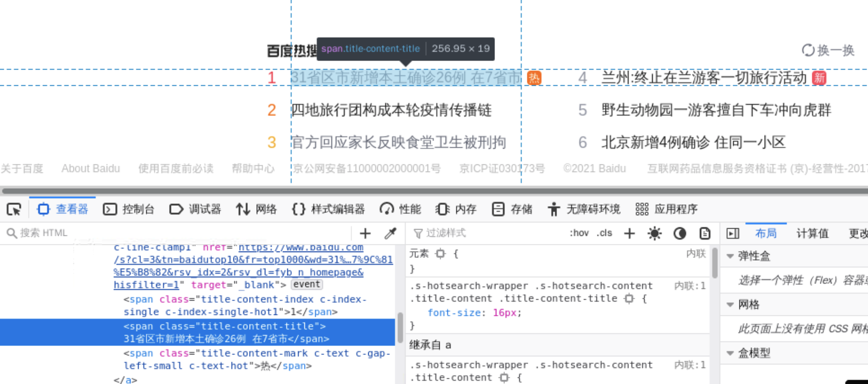Screen dimensions: 868x384
Task: Select the title-content-title span node
Action: point(198,333)
